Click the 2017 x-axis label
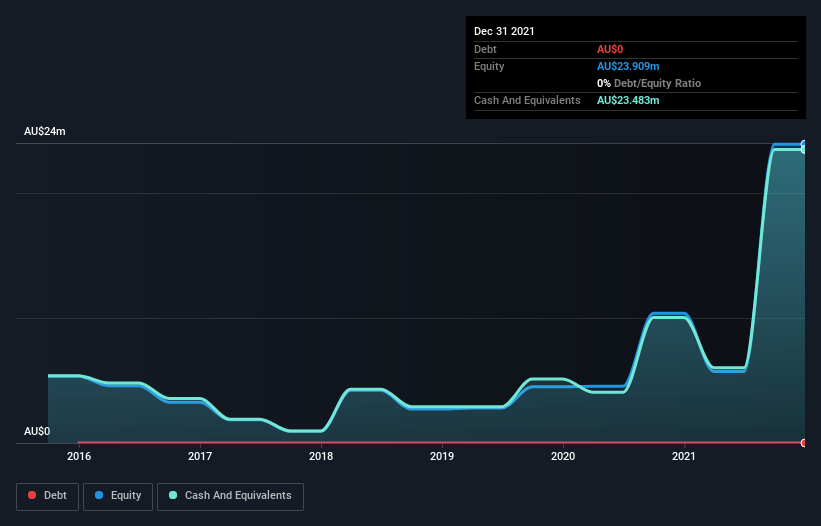 click(200, 456)
